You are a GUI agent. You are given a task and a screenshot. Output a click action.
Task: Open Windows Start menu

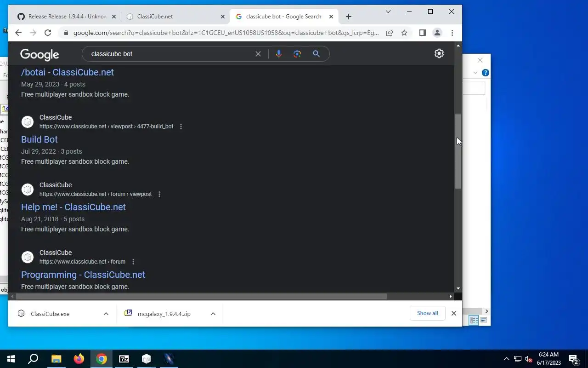tap(11, 359)
